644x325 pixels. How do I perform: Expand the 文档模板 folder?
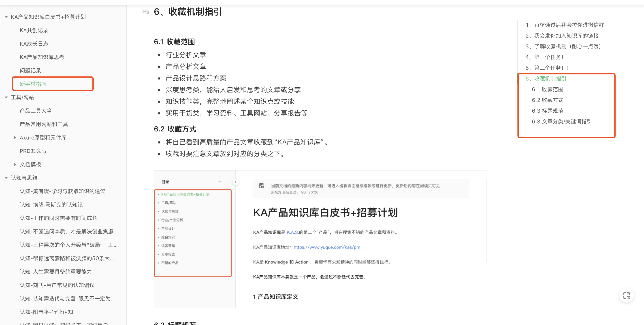pyautogui.click(x=15, y=164)
